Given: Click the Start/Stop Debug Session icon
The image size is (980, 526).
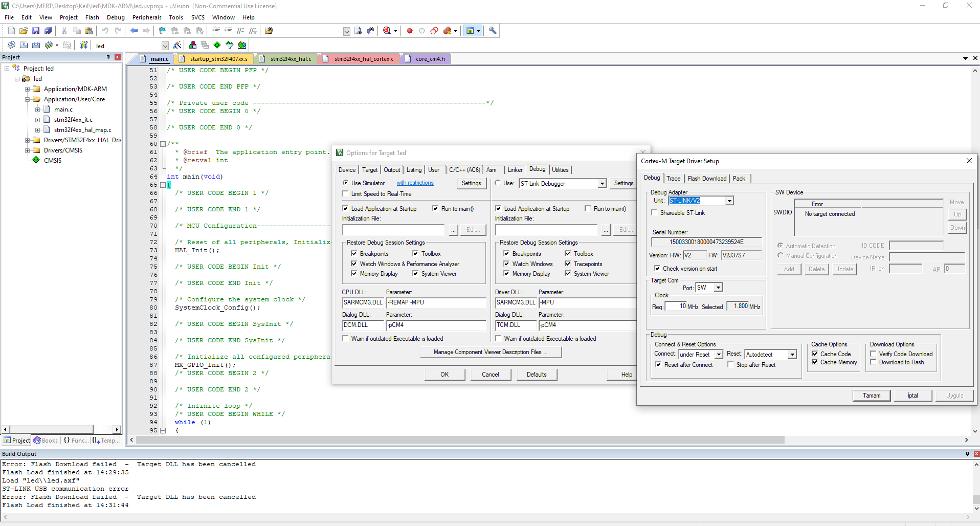Looking at the screenshot, I should click(x=387, y=31).
